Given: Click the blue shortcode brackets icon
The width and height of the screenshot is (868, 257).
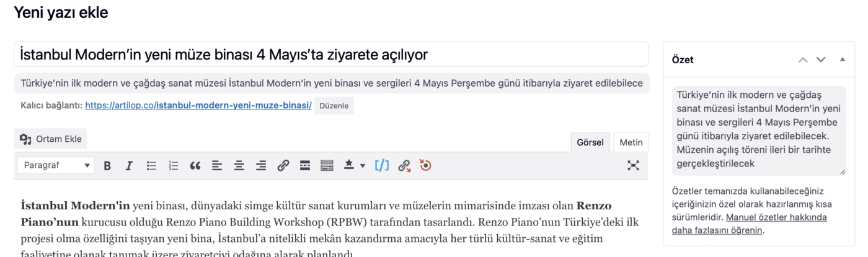Looking at the screenshot, I should [x=382, y=165].
